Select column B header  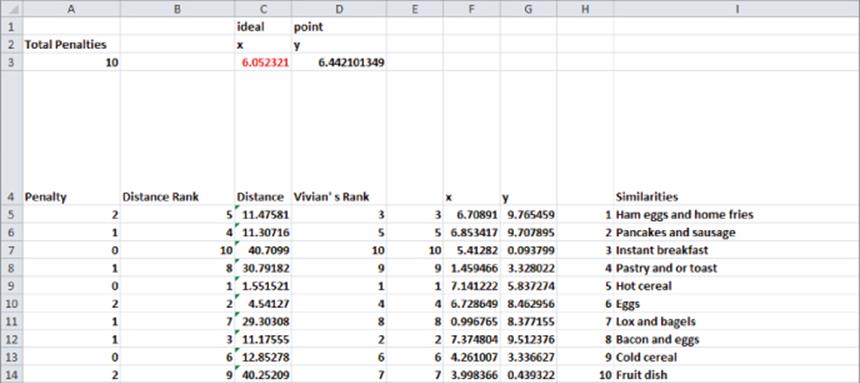click(177, 8)
